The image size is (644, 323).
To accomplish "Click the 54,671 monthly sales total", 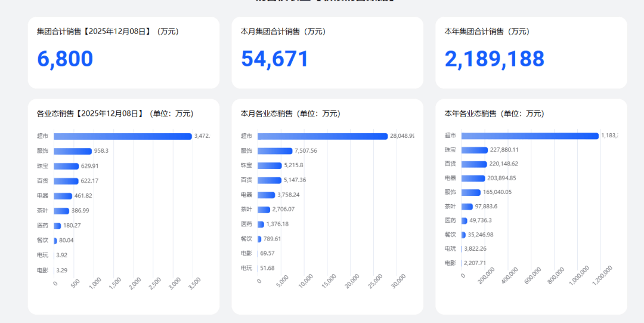I will tap(274, 59).
